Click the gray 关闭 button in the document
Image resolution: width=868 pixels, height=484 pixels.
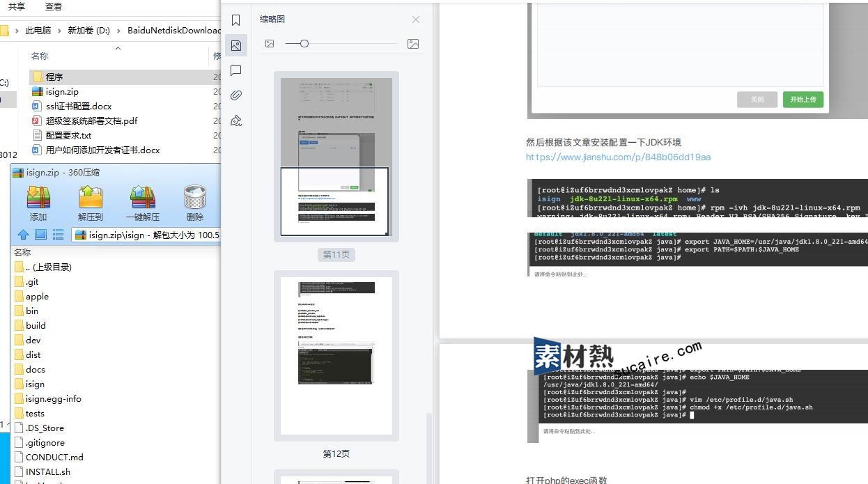pos(757,100)
